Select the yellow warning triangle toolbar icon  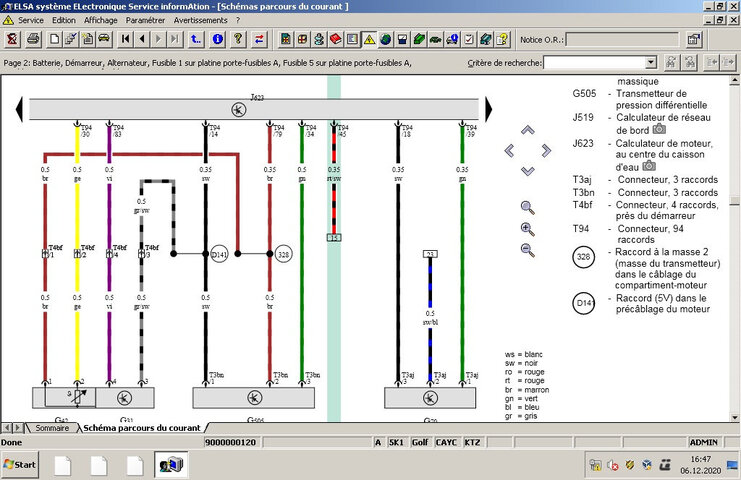pyautogui.click(x=369, y=39)
